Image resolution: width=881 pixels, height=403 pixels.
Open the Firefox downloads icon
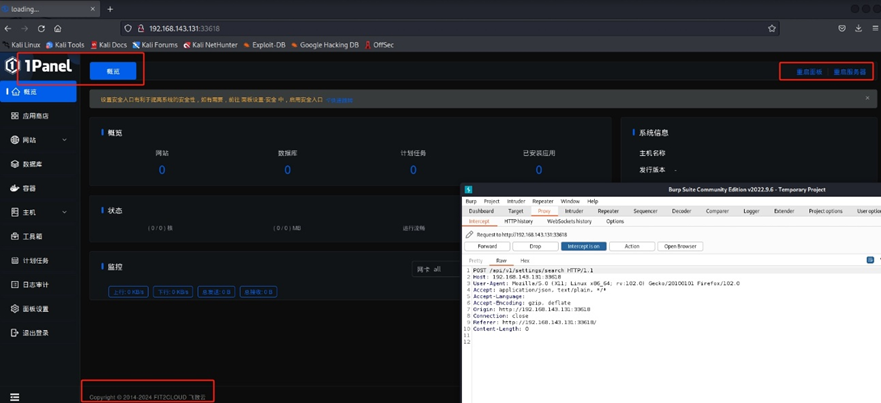858,28
